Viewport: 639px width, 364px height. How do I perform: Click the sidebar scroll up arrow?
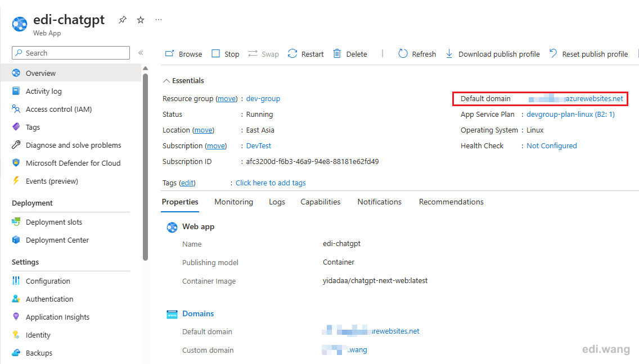146,69
